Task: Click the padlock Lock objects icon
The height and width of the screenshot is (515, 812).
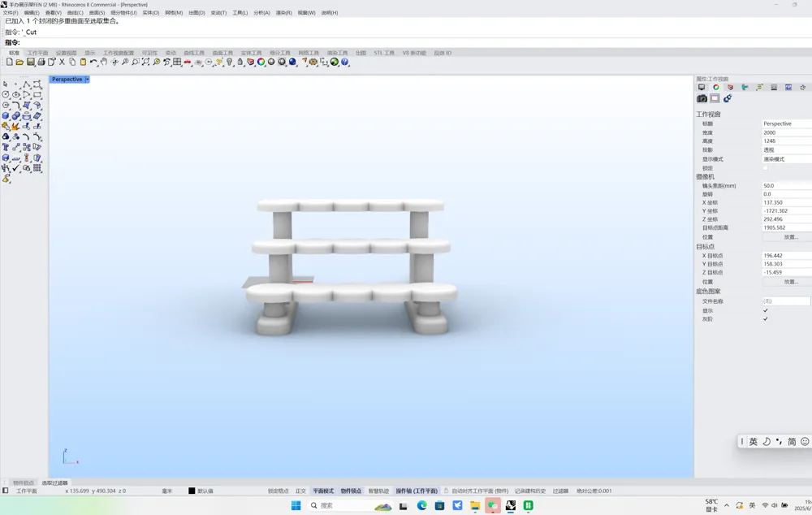Action: (240, 62)
